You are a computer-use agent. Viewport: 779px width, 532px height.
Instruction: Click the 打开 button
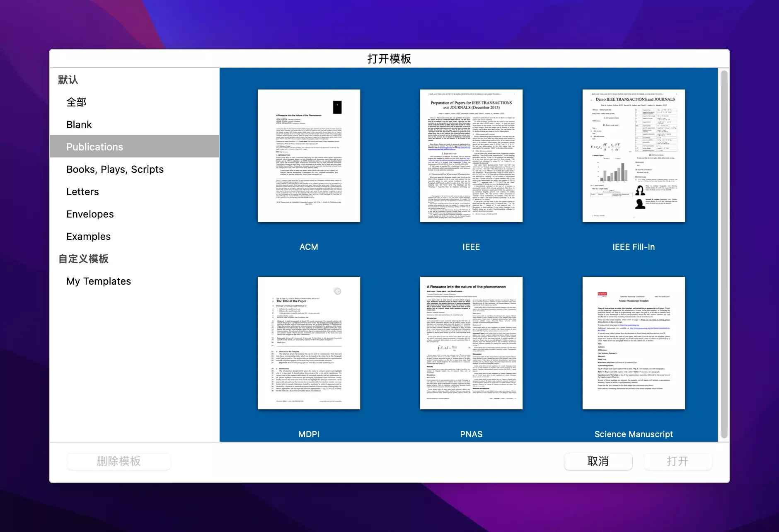(x=677, y=461)
